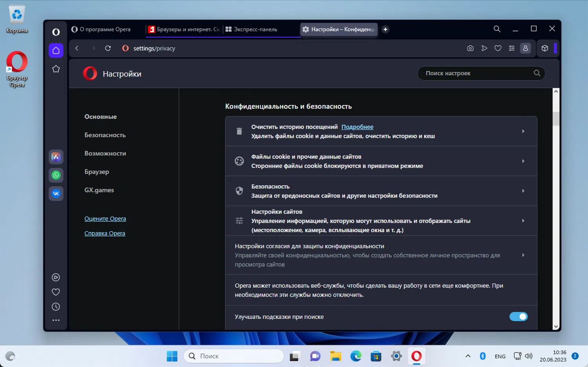588x367 pixels.
Task: Expand the cookies and site data row arrow
Action: [523, 161]
